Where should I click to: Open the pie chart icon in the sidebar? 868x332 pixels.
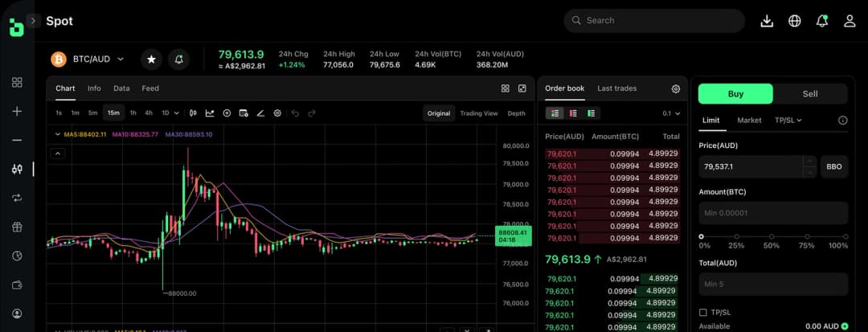point(17,256)
